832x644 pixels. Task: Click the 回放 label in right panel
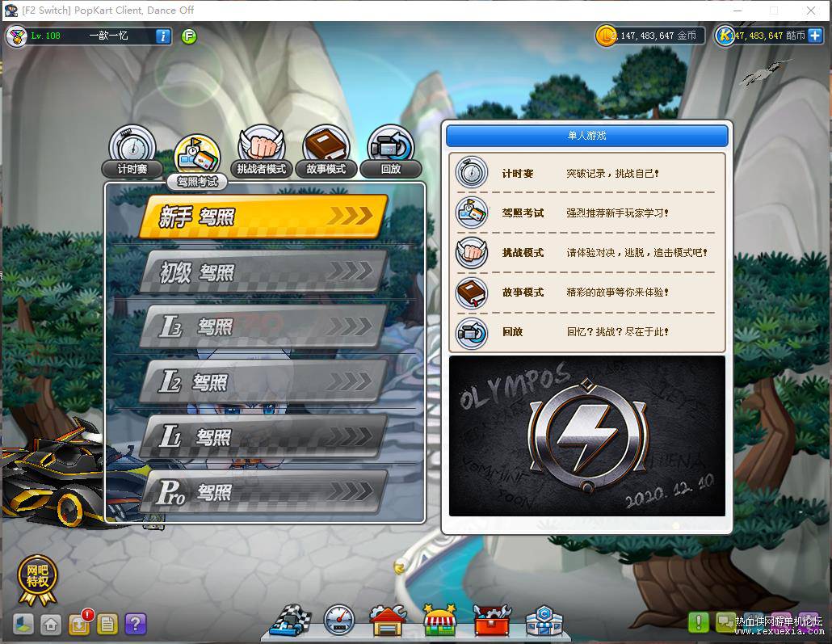513,332
